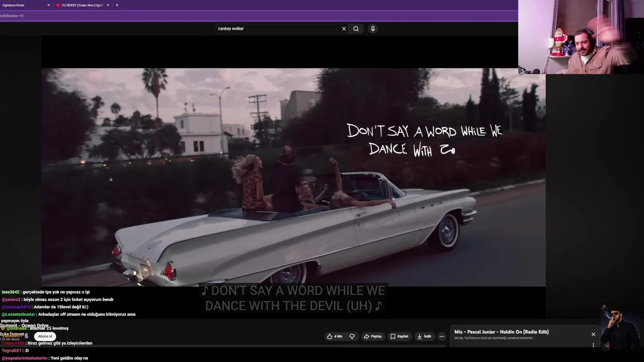Open a new browser tab
This screenshot has height=362, width=644.
117,5
